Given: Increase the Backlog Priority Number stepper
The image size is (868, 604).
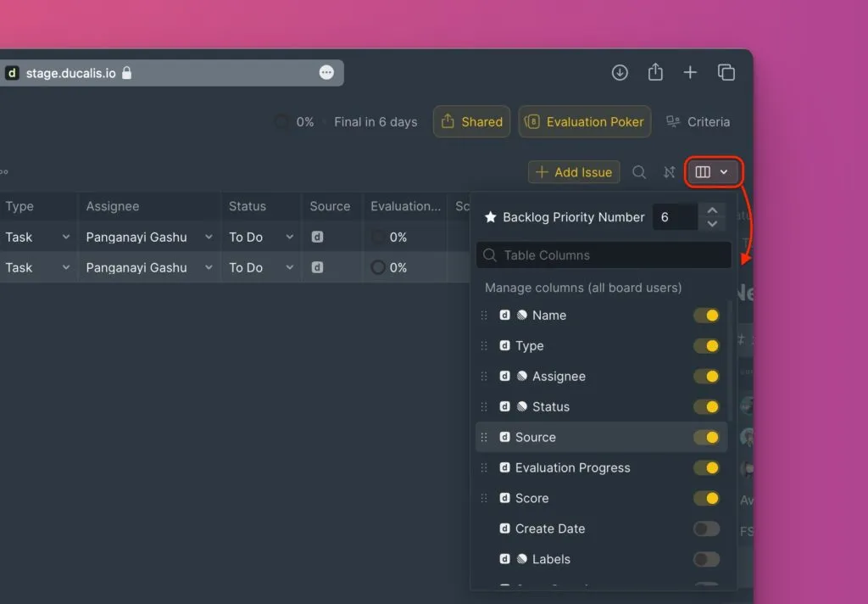Looking at the screenshot, I should pyautogui.click(x=712, y=210).
